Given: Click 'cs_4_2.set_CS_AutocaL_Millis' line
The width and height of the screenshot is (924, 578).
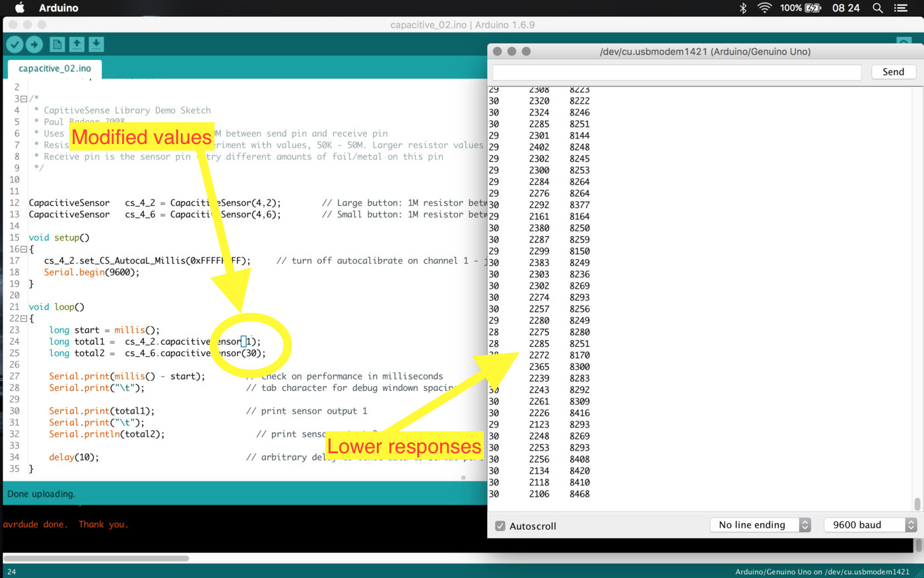Looking at the screenshot, I should point(148,260).
